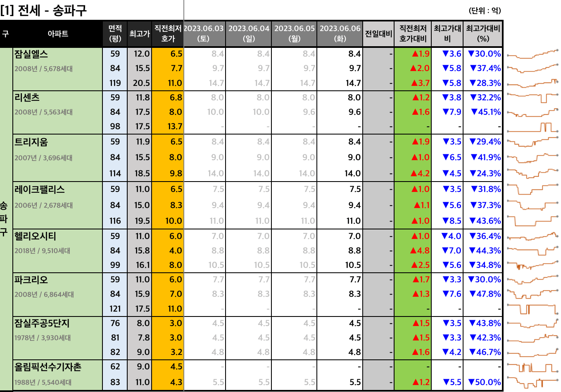Click the '직전최저 호가대비' column header
The width and height of the screenshot is (561, 392).
tap(413, 34)
